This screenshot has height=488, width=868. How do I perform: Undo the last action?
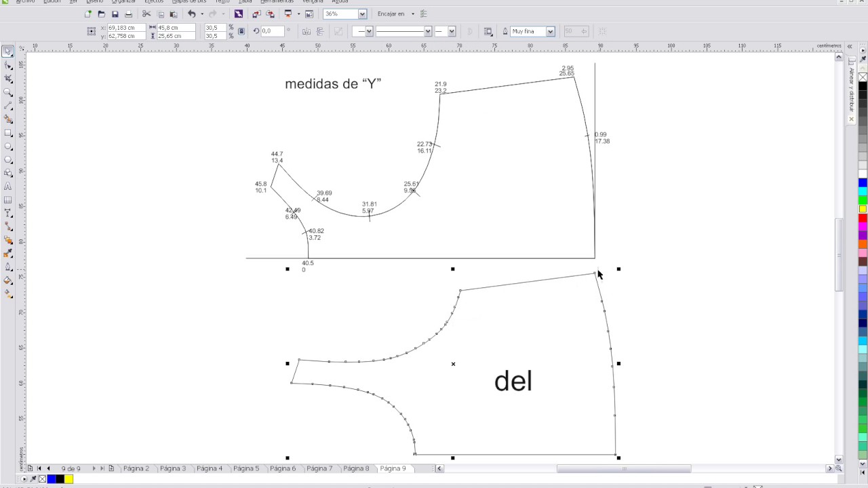pos(192,14)
